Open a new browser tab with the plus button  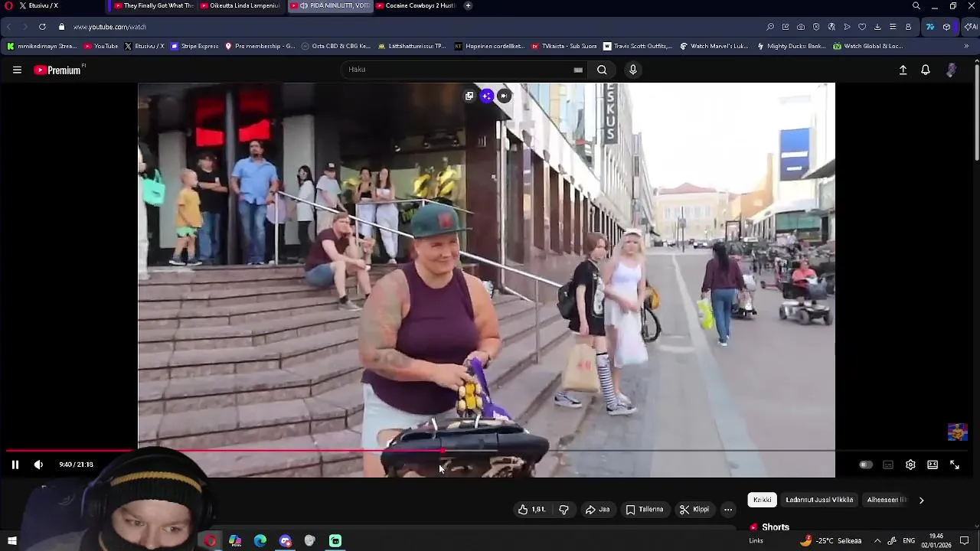[468, 5]
